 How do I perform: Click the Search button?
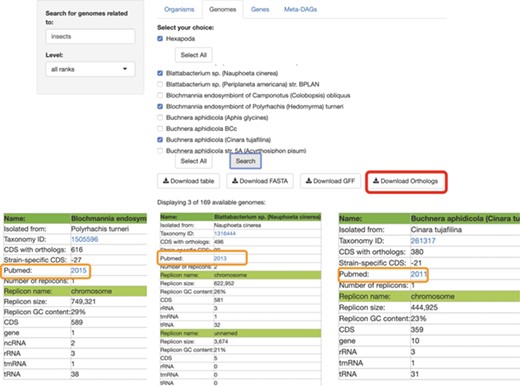coord(245,161)
